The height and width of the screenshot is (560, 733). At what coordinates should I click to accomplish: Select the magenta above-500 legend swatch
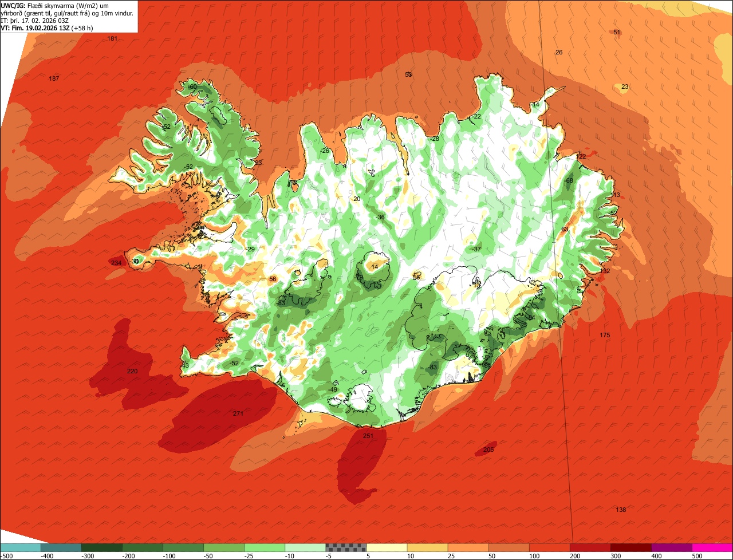point(712,547)
